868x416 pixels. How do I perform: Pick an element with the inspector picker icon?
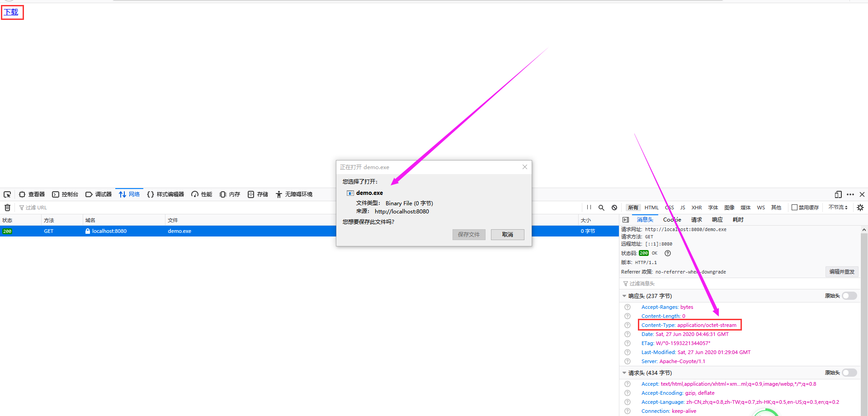click(x=7, y=194)
